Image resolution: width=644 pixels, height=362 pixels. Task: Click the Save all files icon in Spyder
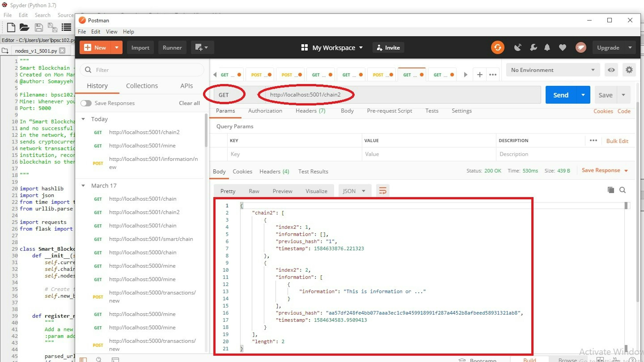[x=52, y=27]
